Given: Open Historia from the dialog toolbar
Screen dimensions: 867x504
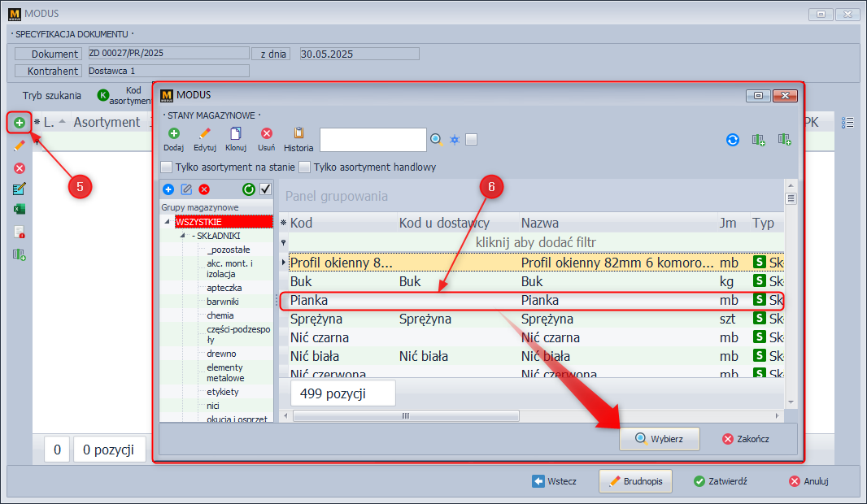Looking at the screenshot, I should click(298, 134).
